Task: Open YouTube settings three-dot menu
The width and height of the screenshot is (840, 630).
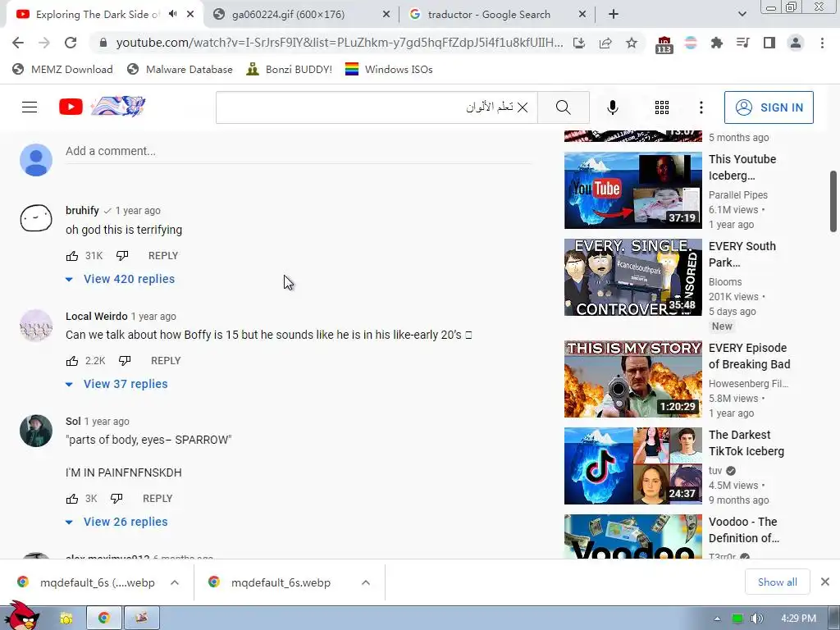Action: point(701,107)
